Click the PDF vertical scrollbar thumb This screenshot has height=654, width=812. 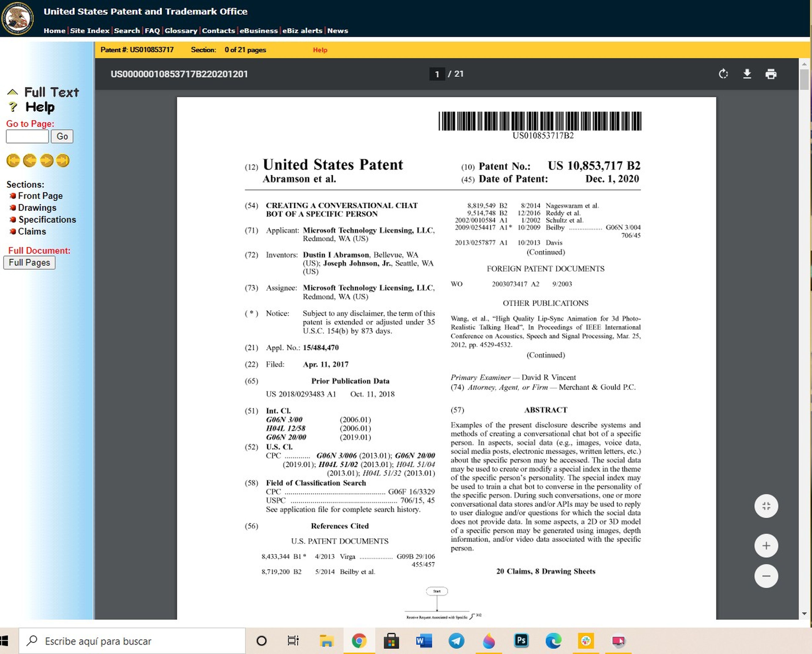[804, 79]
